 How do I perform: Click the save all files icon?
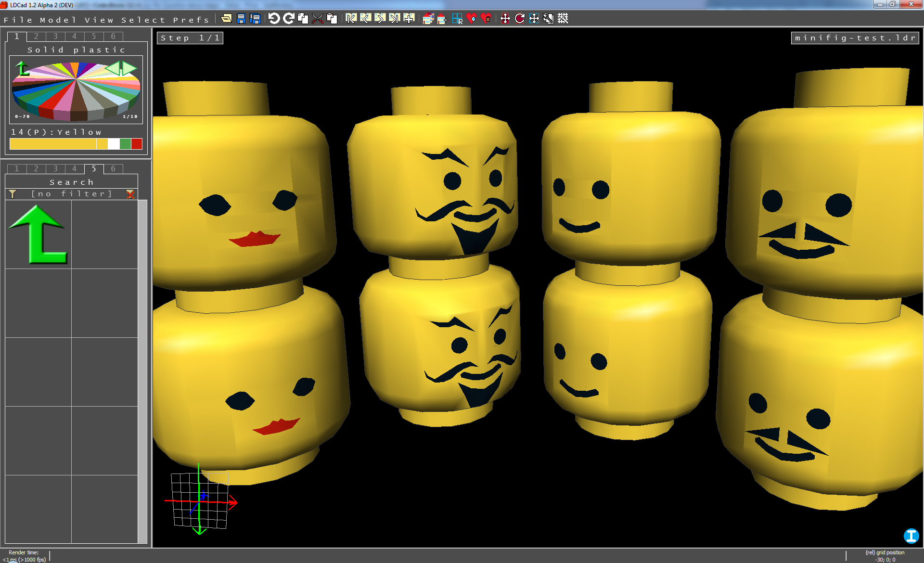tap(255, 18)
